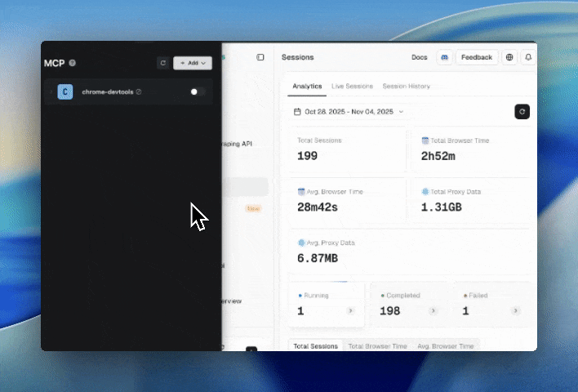
Task: Click the chrome-devtools server avatar icon
Action: point(65,91)
